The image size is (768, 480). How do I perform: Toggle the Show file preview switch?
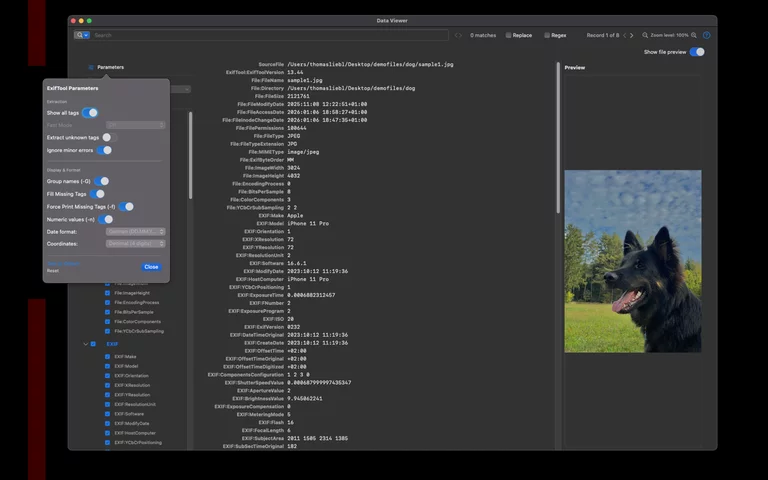696,52
